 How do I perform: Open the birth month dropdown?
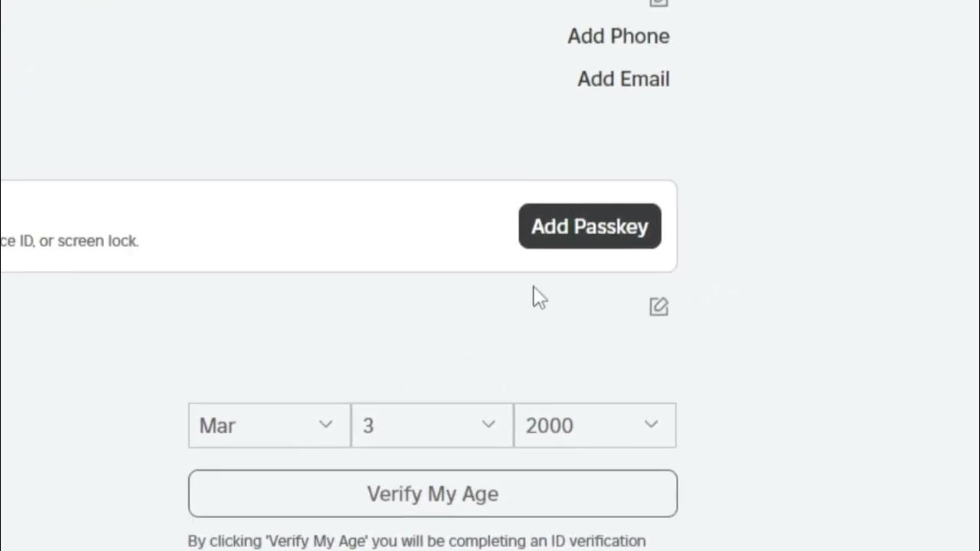269,425
